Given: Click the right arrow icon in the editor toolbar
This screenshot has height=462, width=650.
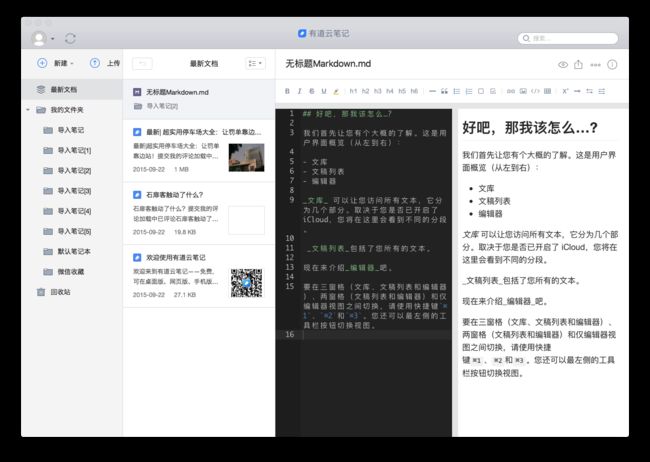Looking at the screenshot, I should pos(577,91).
